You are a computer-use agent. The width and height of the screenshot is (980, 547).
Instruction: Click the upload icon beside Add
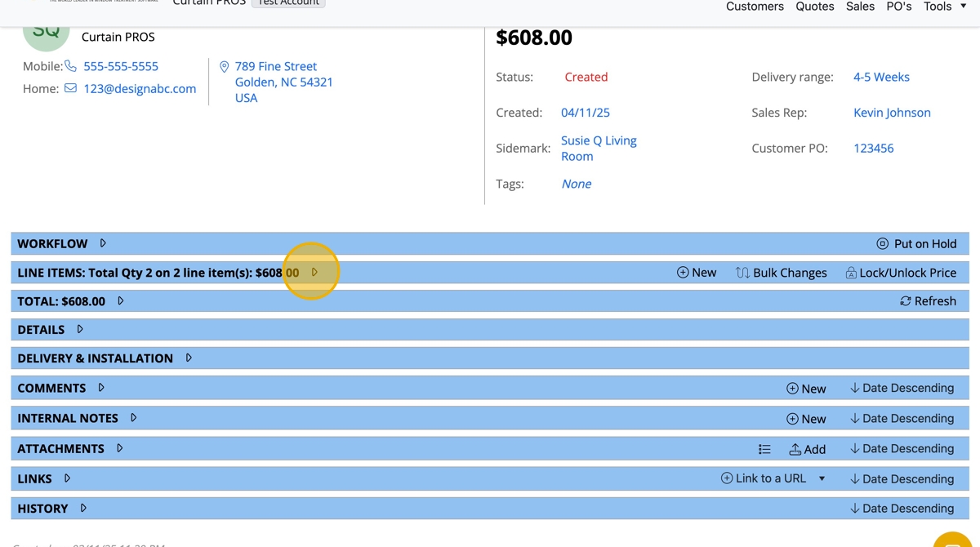pyautogui.click(x=795, y=449)
